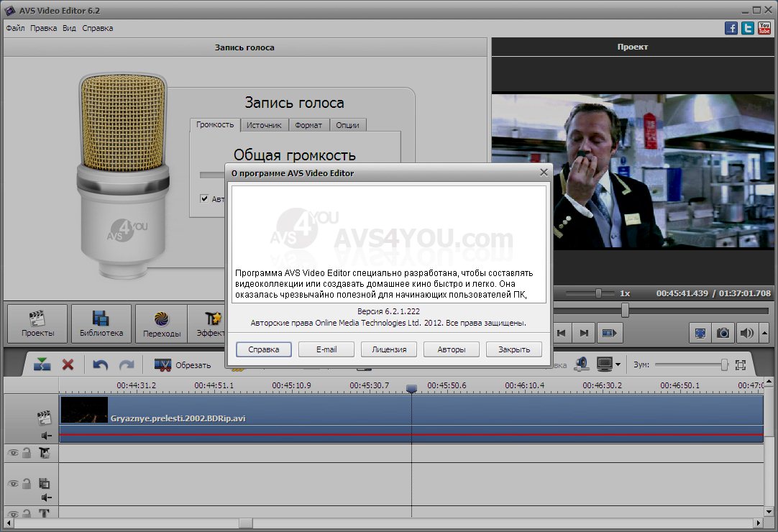Click the Версия 6.2.1.222 text
Viewport: 778px width, 532px height.
[388, 312]
